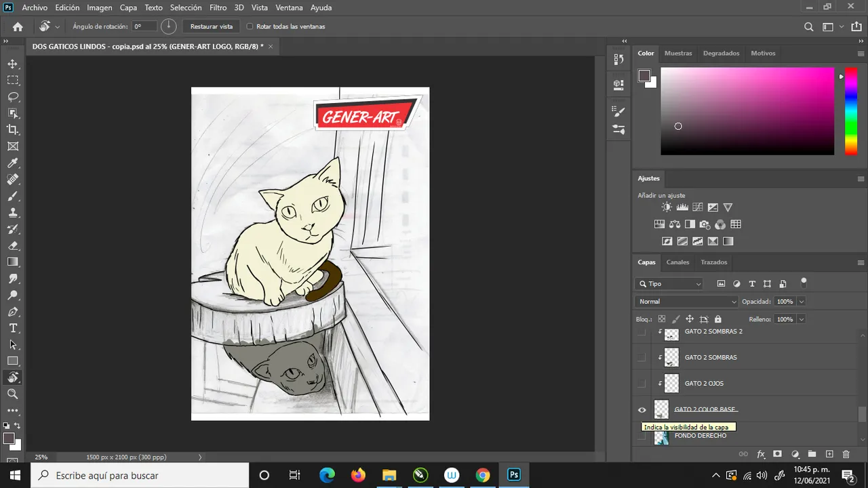Select the Move tool
Image resolution: width=868 pixels, height=488 pixels.
pyautogui.click(x=12, y=64)
